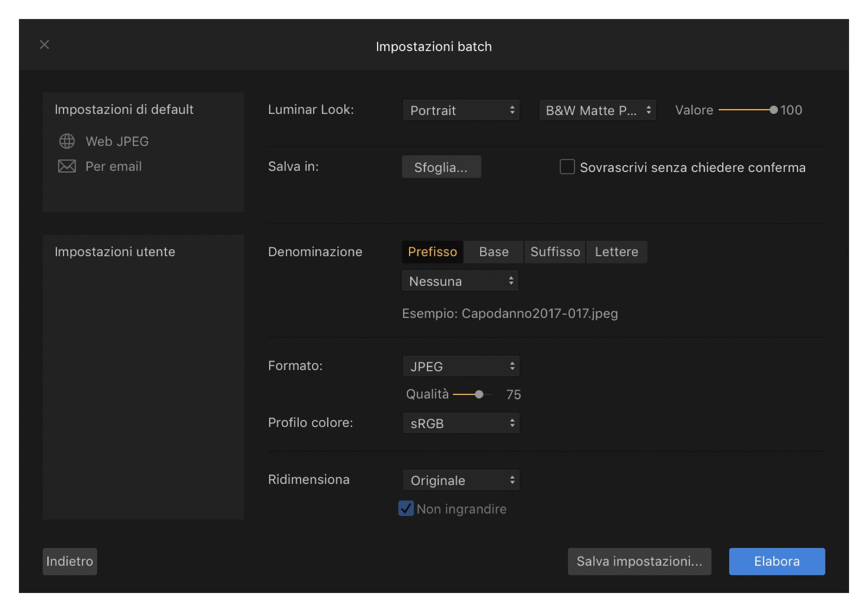
Task: Expand the sRGB color profile dropdown
Action: pos(461,423)
